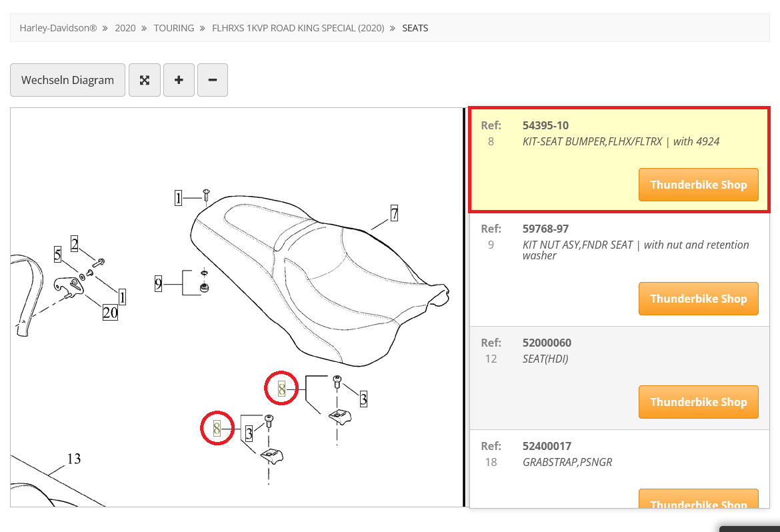Click KIT NUT ASY,FNDR SEAT description
The image size is (780, 532).
point(635,250)
